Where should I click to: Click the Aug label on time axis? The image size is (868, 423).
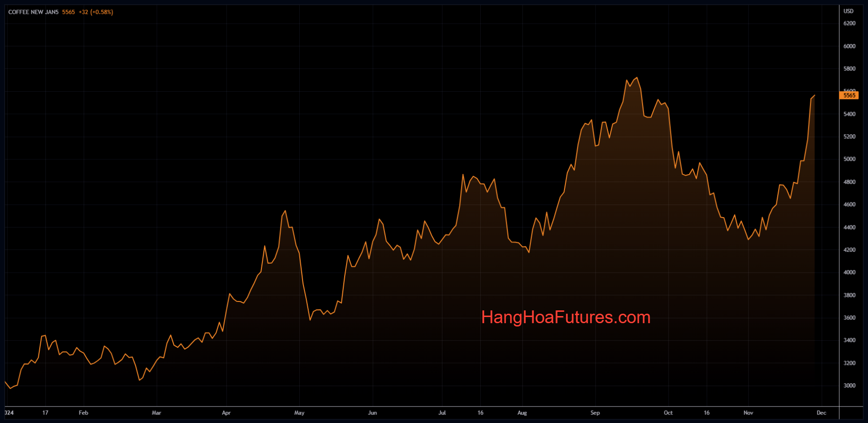[522, 413]
